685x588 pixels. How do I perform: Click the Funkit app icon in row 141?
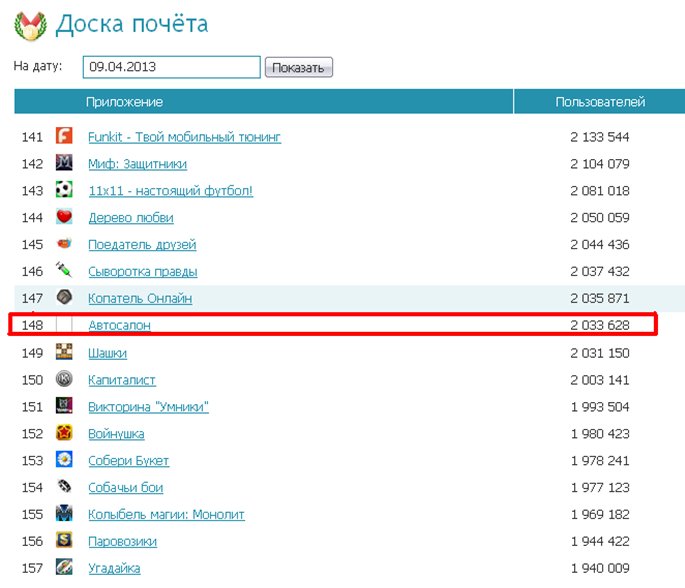tap(64, 136)
